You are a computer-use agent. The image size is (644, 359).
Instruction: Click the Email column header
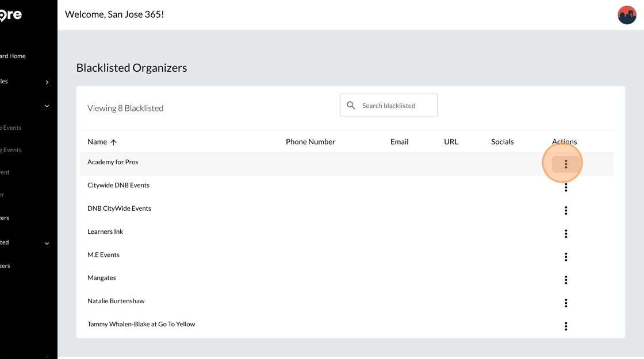click(x=399, y=142)
